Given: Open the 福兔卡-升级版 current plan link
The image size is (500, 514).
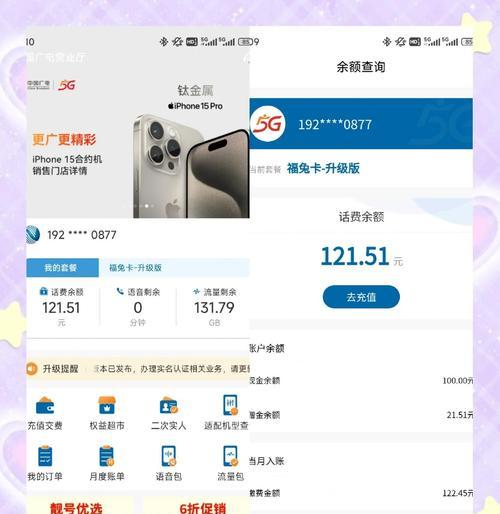Looking at the screenshot, I should click(323, 168).
